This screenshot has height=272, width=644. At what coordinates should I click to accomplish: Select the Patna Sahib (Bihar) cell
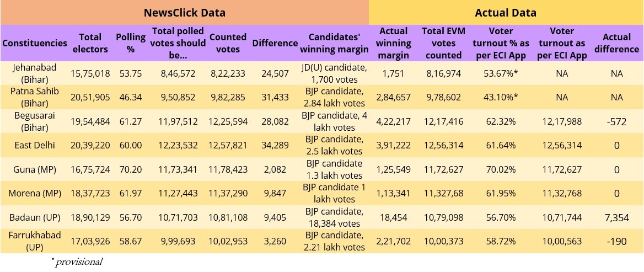[x=35, y=97]
